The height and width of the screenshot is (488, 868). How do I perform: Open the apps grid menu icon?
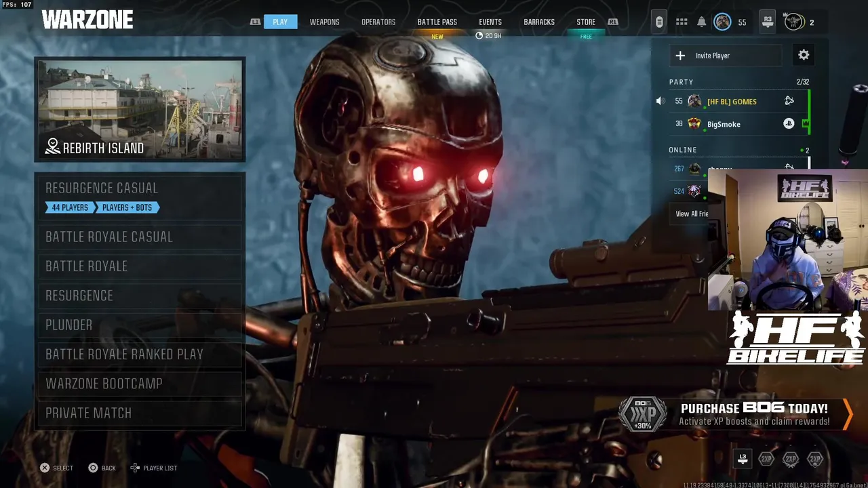click(x=682, y=22)
